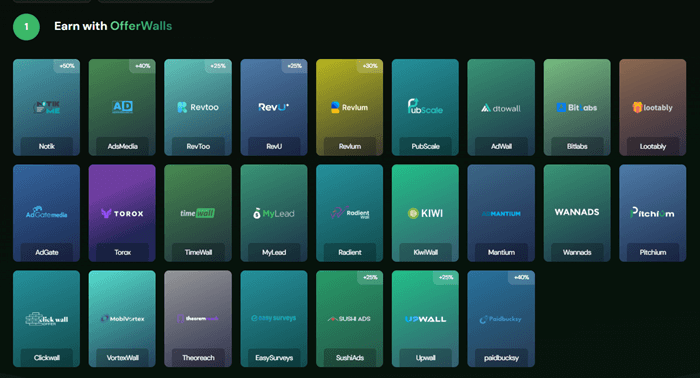Open the TimeWall offerwall

tap(198, 213)
